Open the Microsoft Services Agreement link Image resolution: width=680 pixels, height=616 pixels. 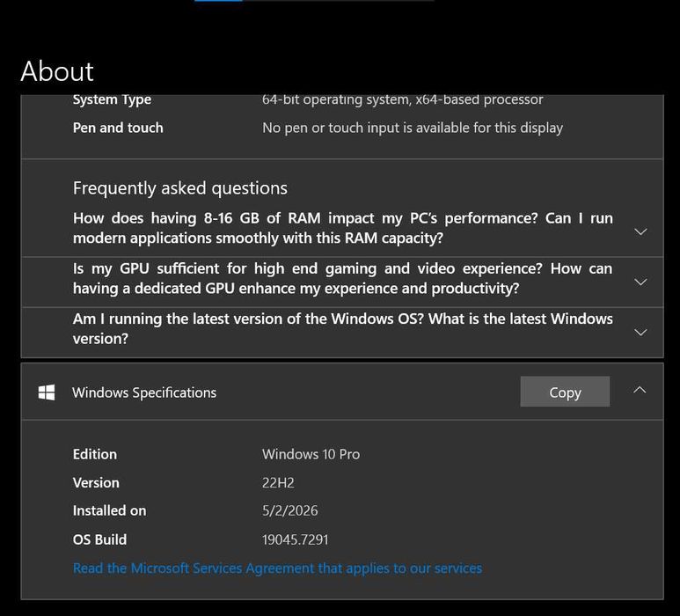click(278, 568)
